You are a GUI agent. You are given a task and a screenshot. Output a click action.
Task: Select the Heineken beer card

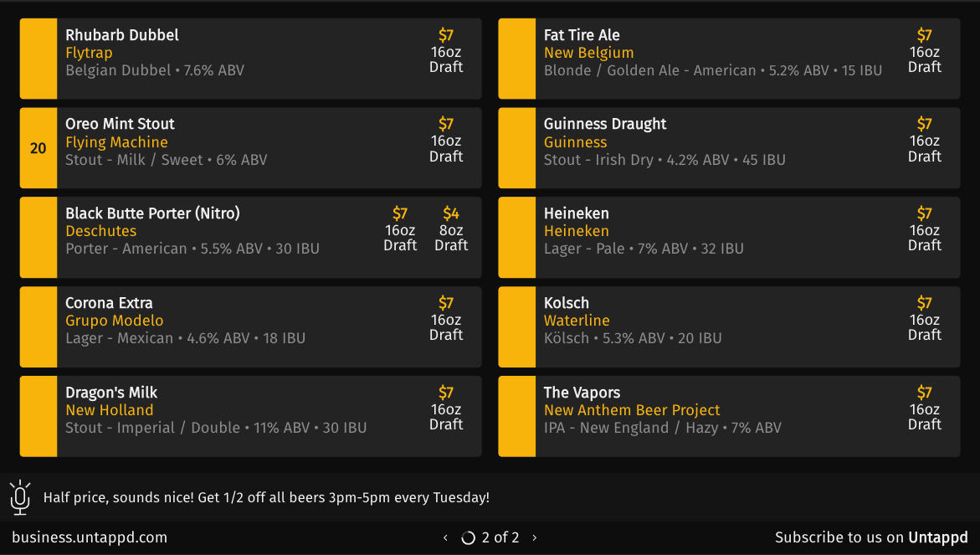pyautogui.click(x=729, y=238)
